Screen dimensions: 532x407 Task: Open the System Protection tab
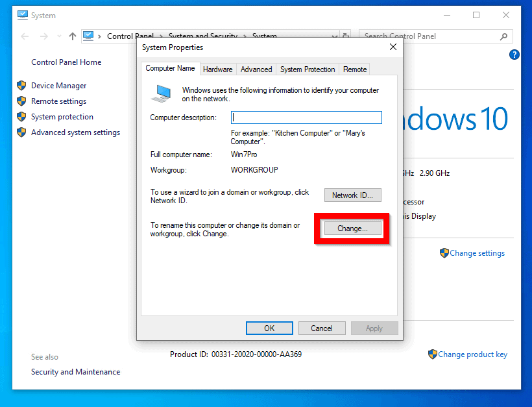coord(308,69)
